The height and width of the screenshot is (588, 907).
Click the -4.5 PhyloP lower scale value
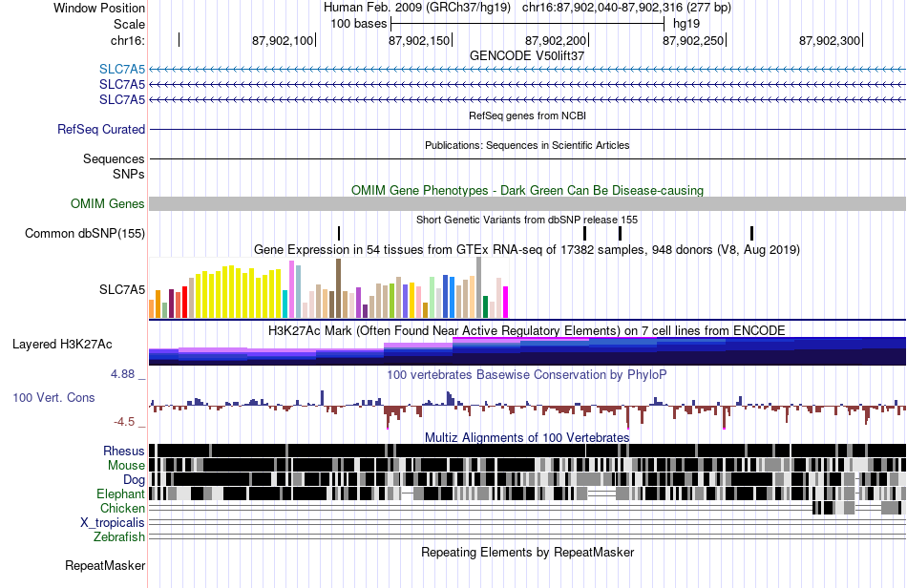124,422
